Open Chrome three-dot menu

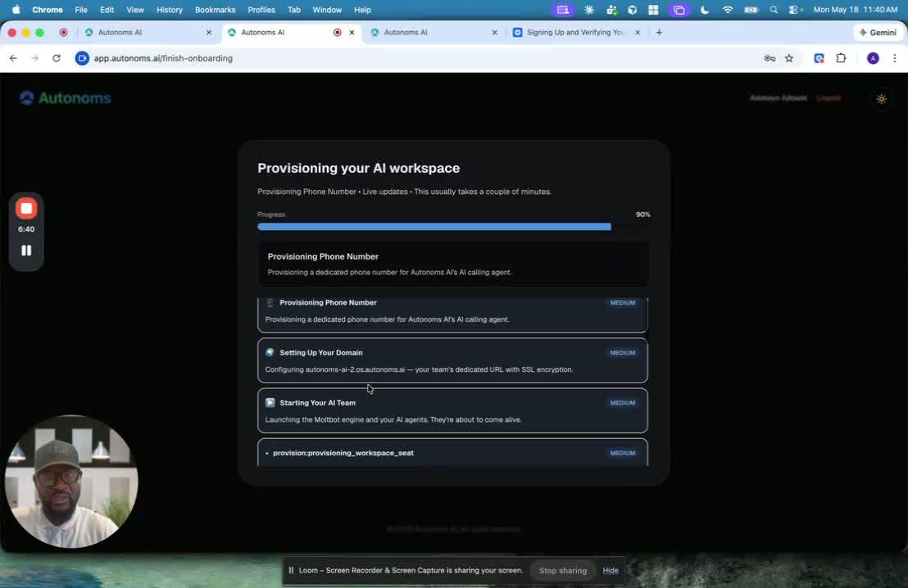895,58
